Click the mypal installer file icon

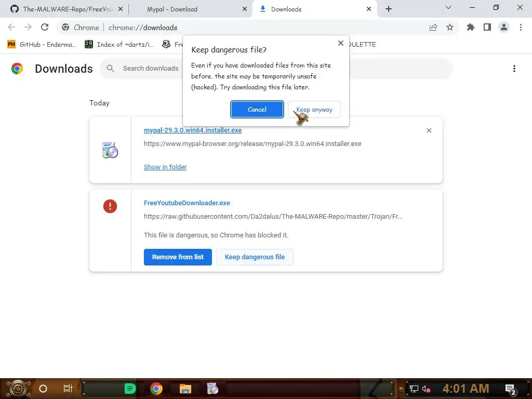tap(110, 150)
